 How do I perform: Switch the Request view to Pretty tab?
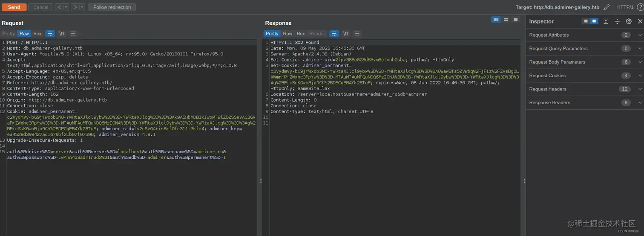(x=9, y=34)
